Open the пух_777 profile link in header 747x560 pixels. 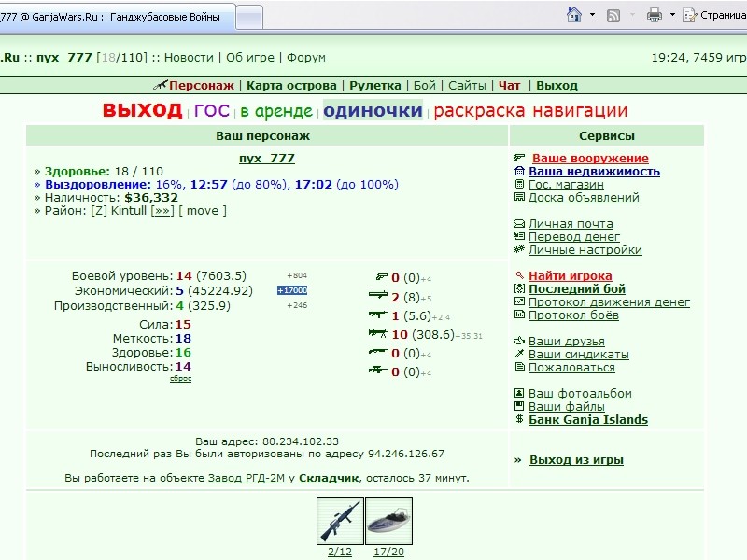click(x=63, y=58)
